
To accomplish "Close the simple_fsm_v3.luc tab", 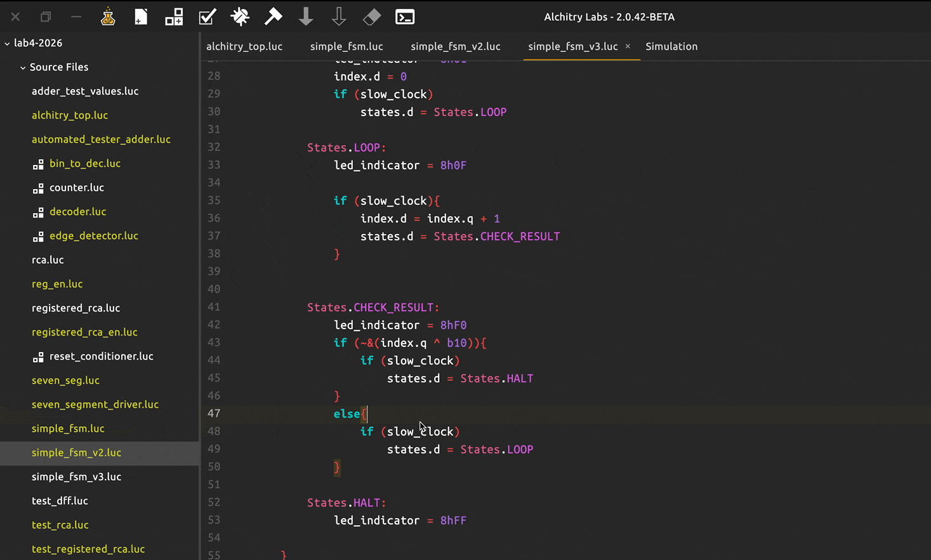I will click(x=628, y=46).
